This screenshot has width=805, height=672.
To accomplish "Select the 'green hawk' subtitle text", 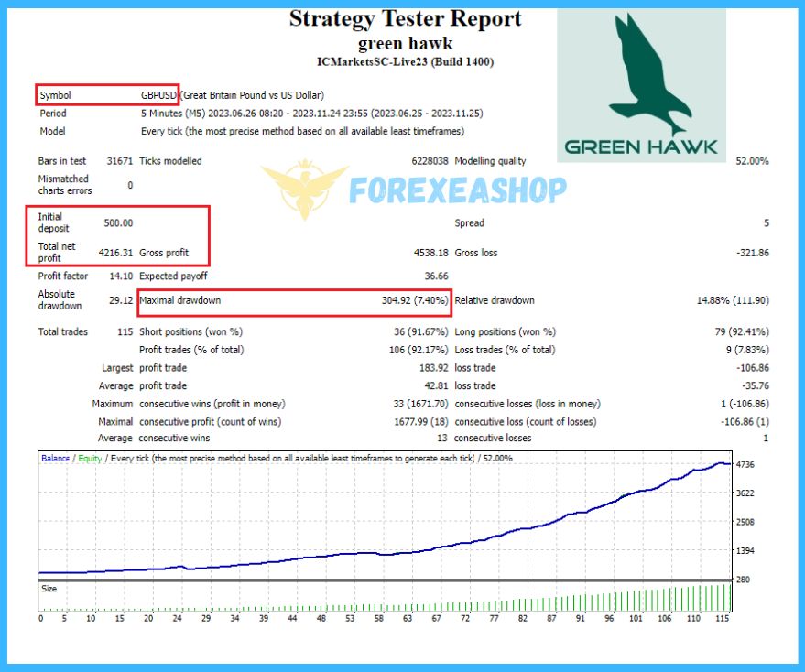I will click(406, 44).
